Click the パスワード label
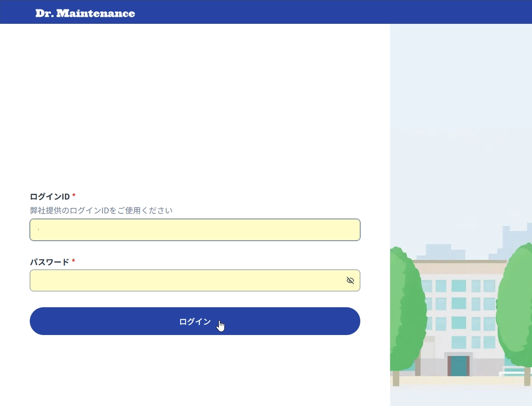 tap(50, 262)
